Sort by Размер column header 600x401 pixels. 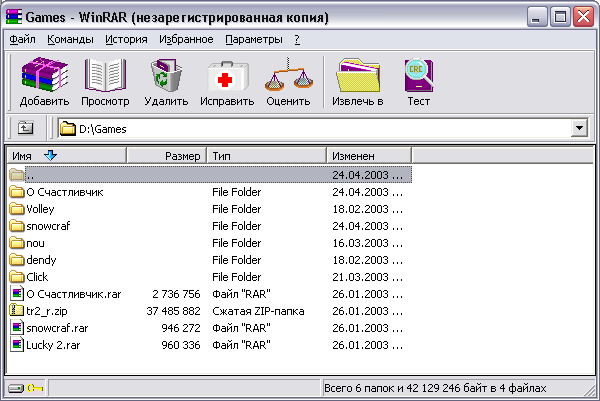click(166, 156)
